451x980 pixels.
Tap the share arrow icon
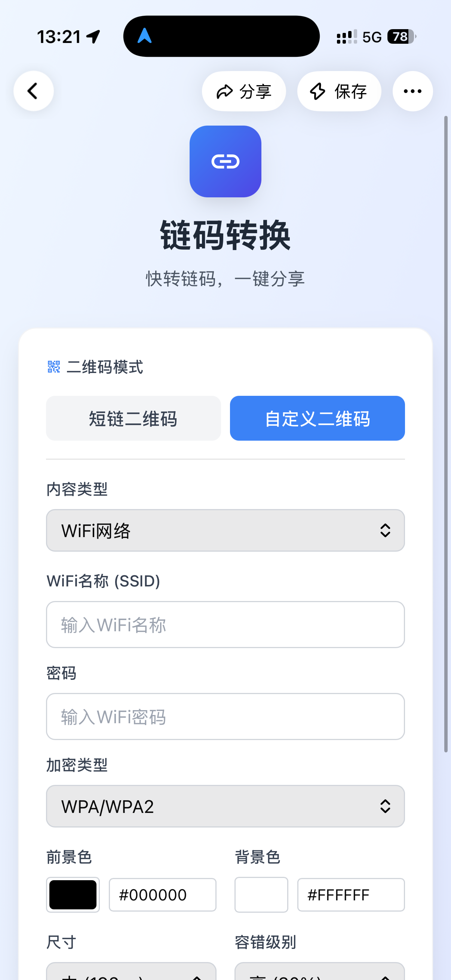coord(224,92)
